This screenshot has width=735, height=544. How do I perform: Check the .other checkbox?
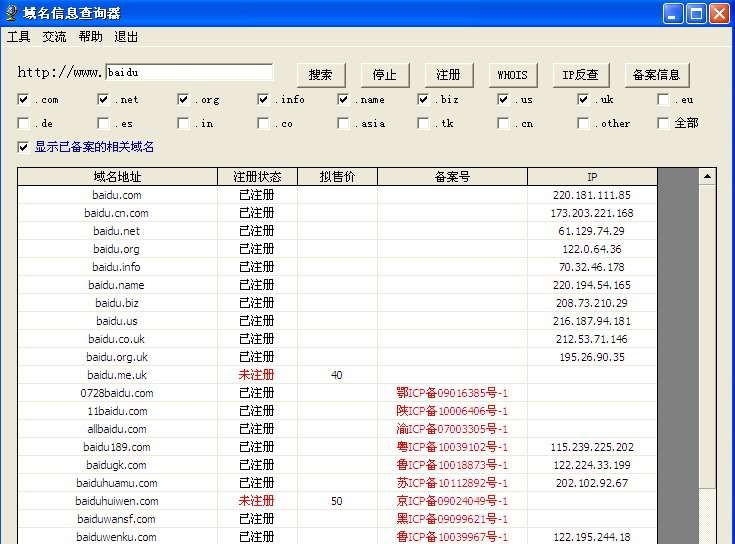583,123
